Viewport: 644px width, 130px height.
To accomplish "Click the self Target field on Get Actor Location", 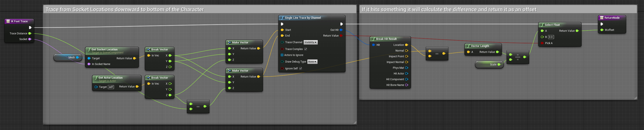I will tap(111, 87).
